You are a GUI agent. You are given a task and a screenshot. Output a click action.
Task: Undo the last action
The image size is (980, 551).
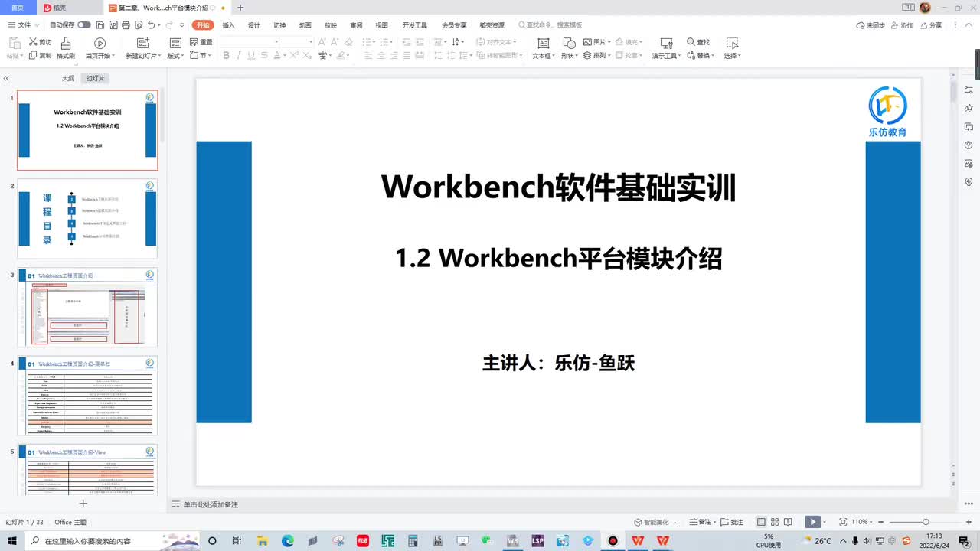click(x=151, y=25)
